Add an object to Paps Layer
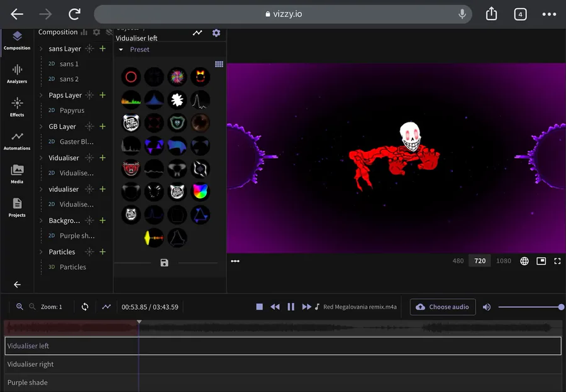Image resolution: width=566 pixels, height=392 pixels. point(103,95)
